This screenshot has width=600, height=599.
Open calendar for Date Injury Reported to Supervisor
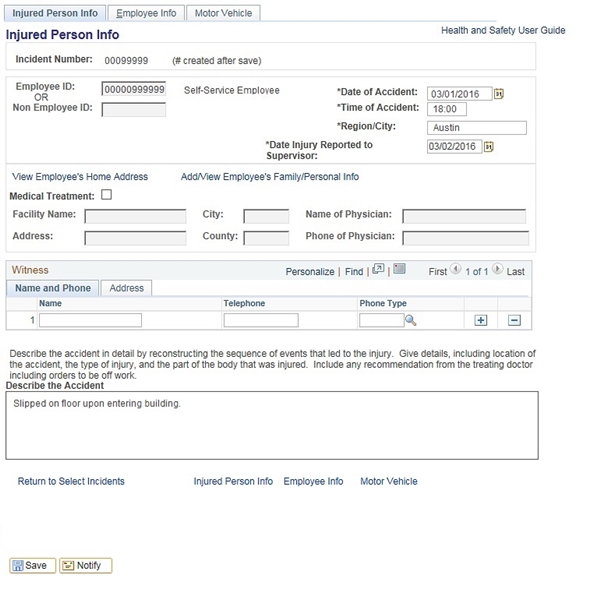coord(488,147)
